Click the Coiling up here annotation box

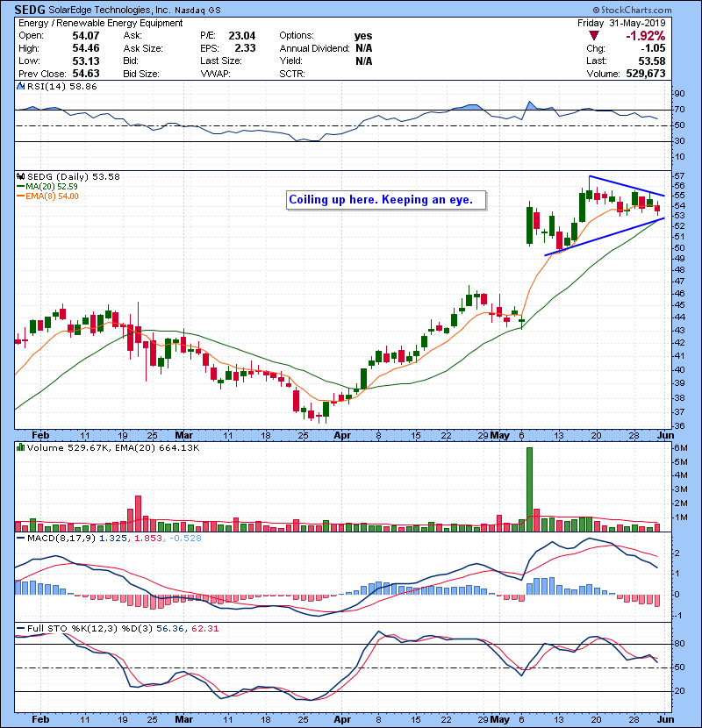point(386,200)
